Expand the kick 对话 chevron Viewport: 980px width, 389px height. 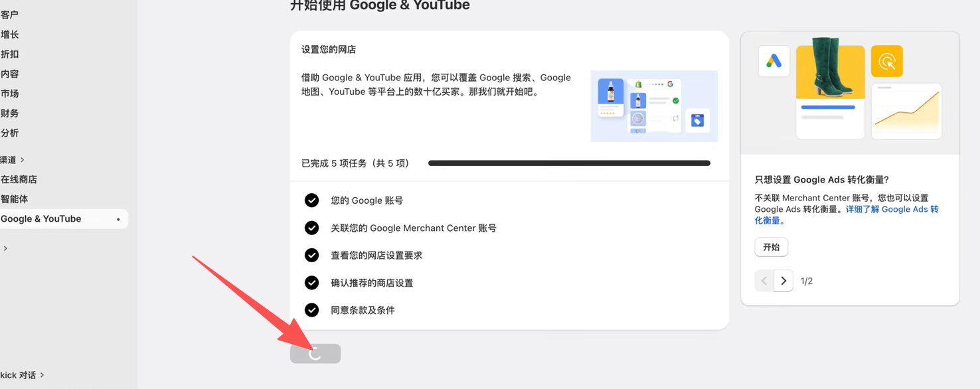point(42,375)
